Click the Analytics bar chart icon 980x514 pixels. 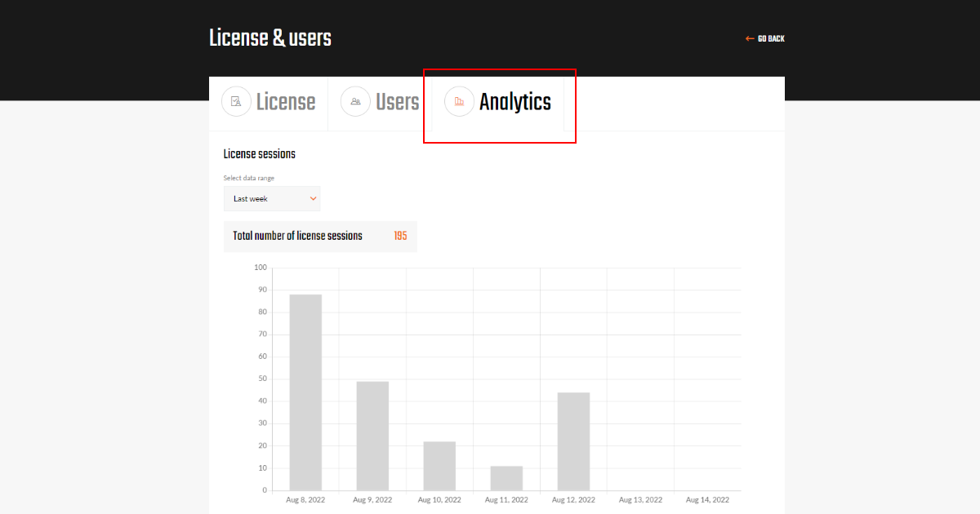pyautogui.click(x=459, y=101)
